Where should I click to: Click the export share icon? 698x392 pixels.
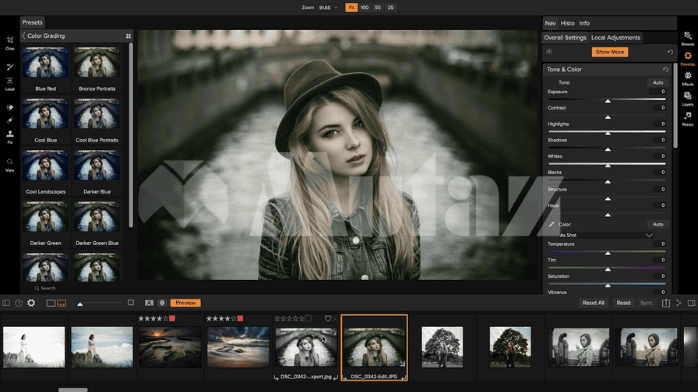click(x=666, y=303)
